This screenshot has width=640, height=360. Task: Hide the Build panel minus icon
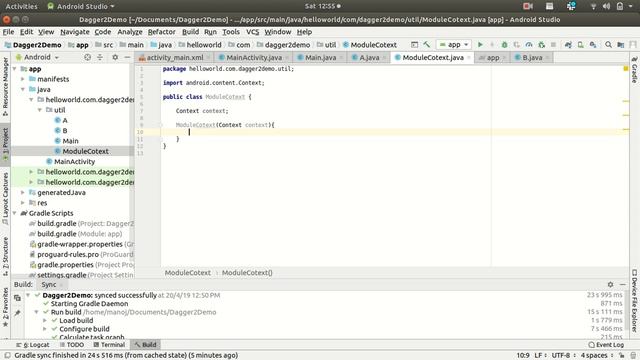622,284
